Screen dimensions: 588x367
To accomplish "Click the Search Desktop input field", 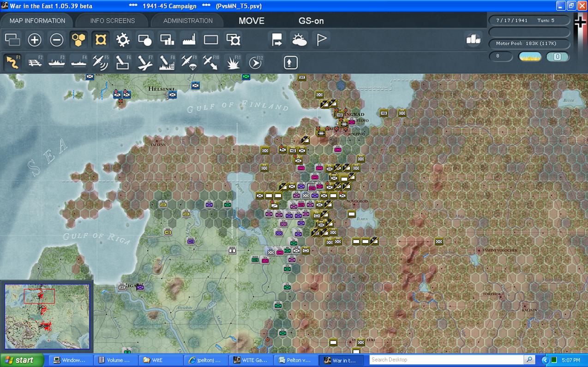I will pos(446,360).
